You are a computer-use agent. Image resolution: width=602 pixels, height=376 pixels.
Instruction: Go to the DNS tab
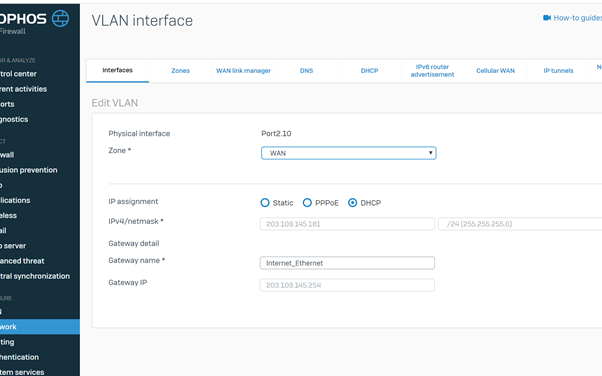pyautogui.click(x=306, y=71)
